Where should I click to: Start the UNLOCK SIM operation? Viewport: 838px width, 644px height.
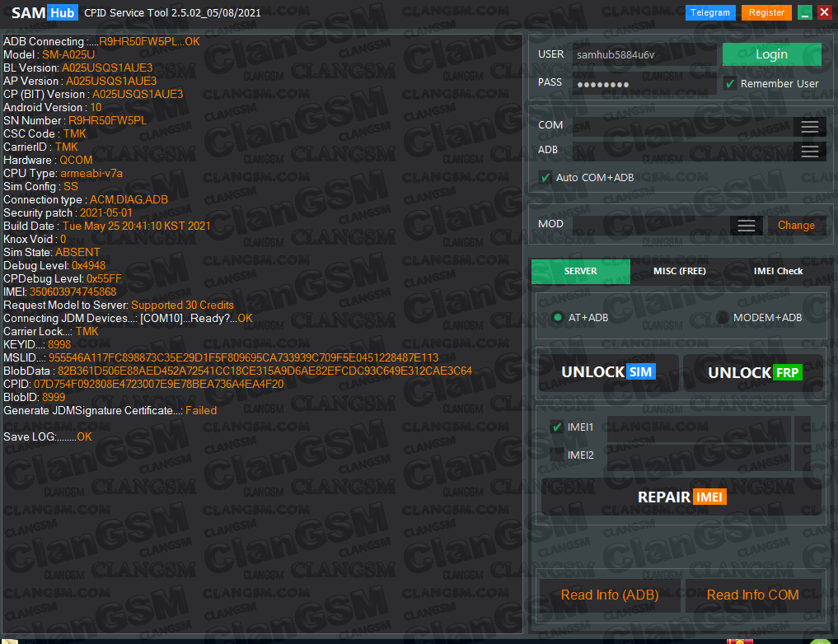point(608,372)
